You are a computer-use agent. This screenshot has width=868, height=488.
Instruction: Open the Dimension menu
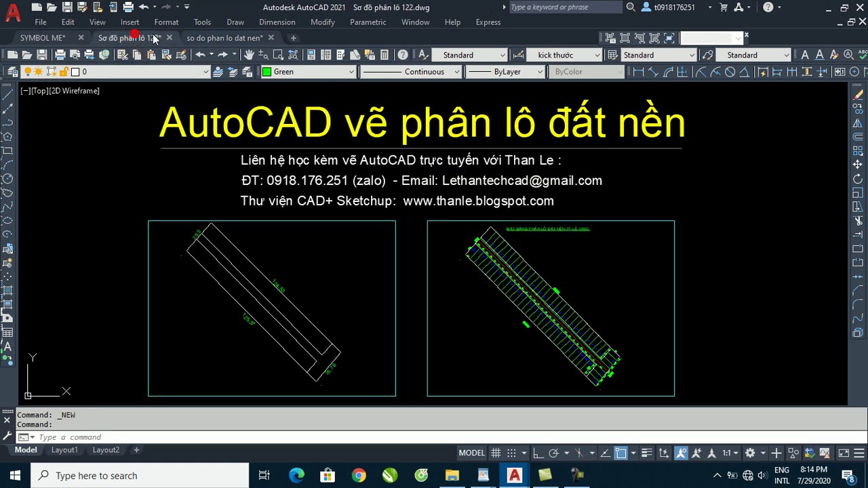click(x=277, y=22)
